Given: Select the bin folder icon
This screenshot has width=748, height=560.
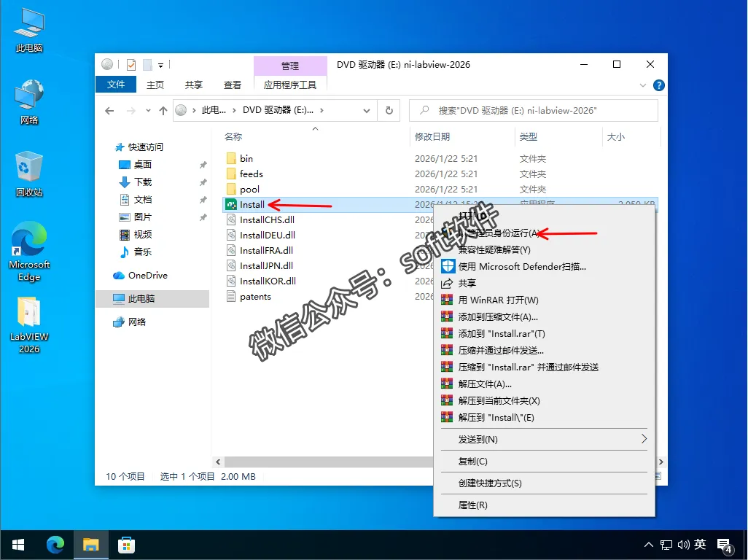Looking at the screenshot, I should [231, 158].
